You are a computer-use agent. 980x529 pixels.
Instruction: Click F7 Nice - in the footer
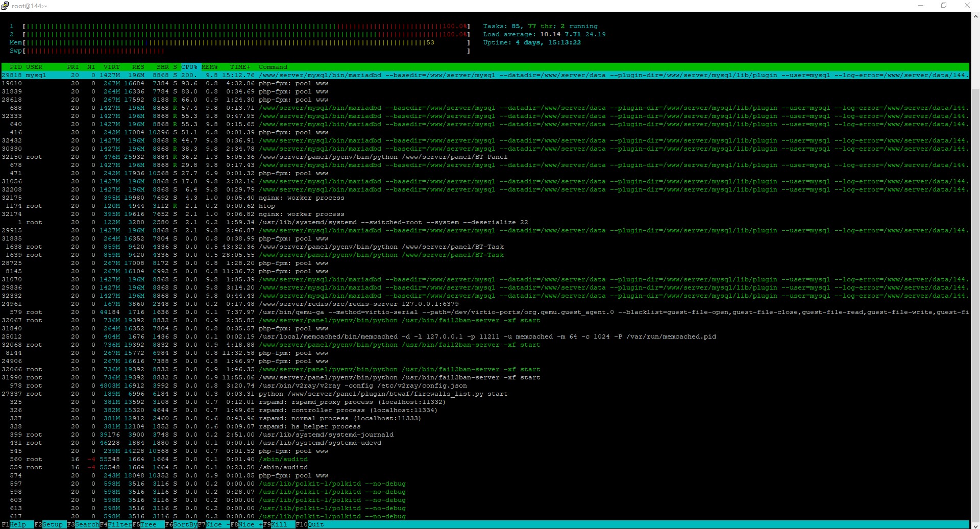click(x=214, y=524)
